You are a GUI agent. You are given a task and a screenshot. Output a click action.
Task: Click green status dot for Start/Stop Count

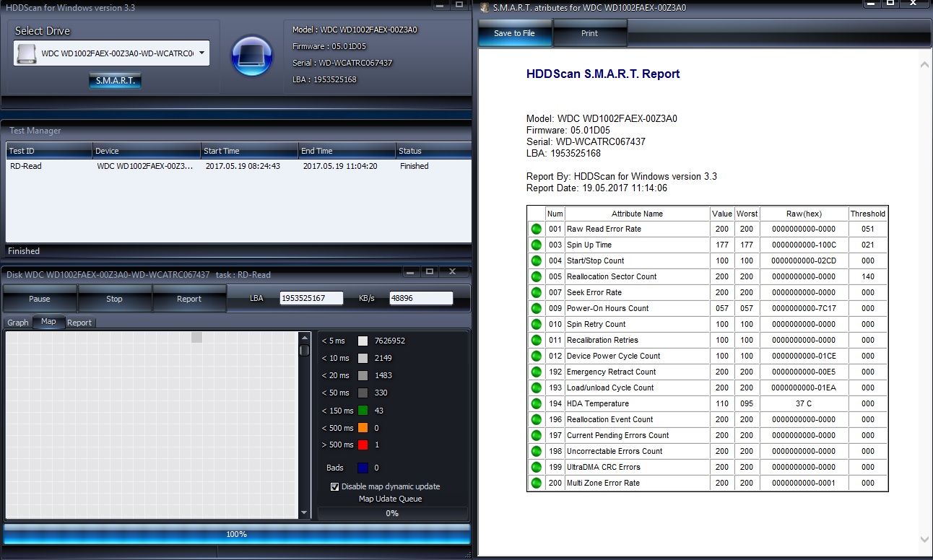536,261
